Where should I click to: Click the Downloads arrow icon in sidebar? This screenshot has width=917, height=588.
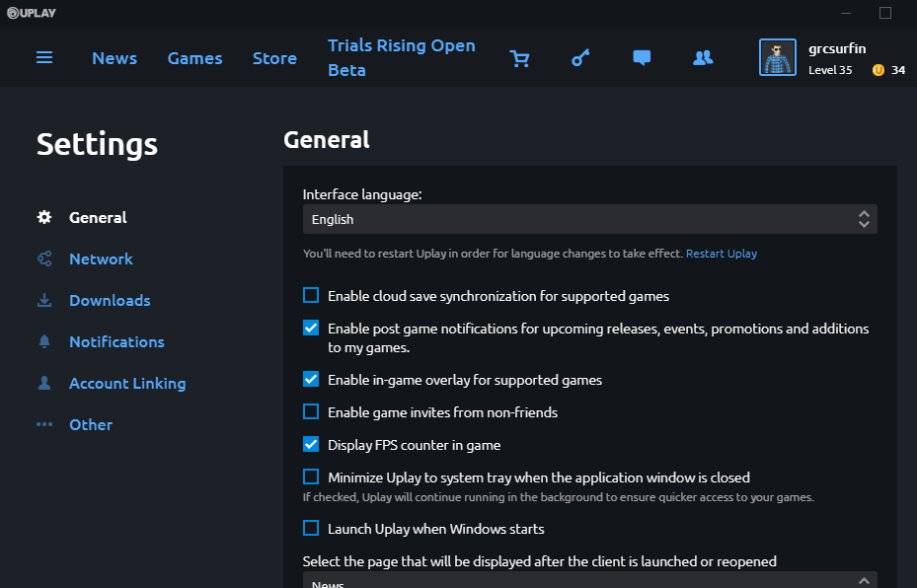tap(44, 300)
